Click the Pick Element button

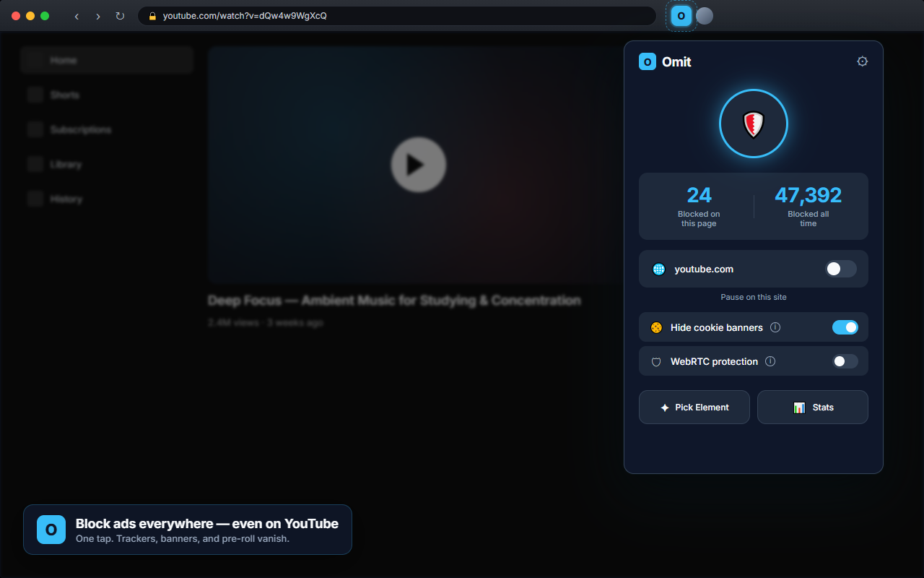694,407
